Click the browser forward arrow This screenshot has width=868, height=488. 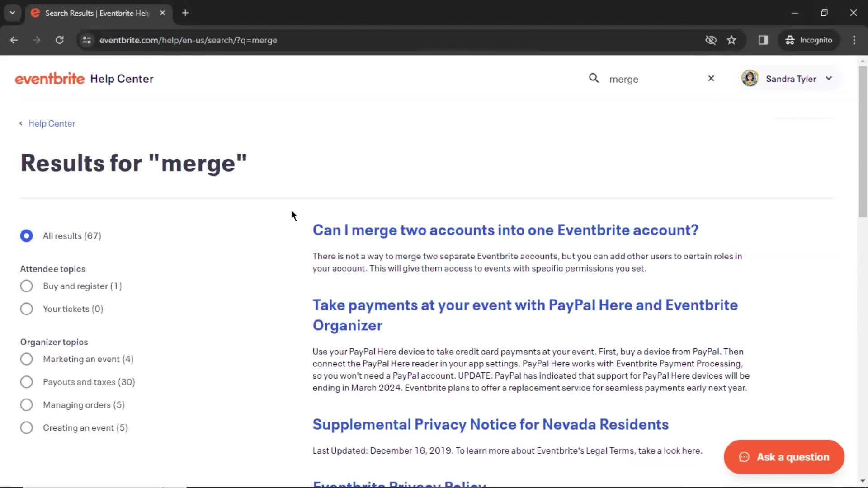[37, 40]
